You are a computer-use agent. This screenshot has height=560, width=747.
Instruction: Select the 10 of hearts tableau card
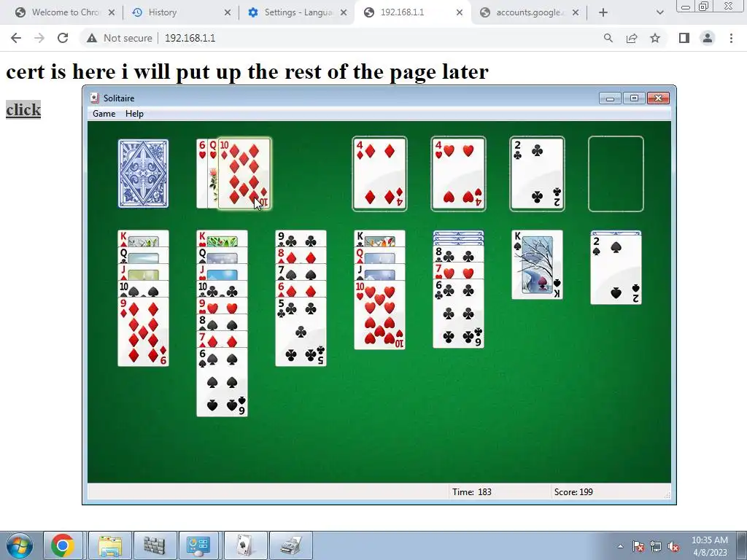point(379,315)
